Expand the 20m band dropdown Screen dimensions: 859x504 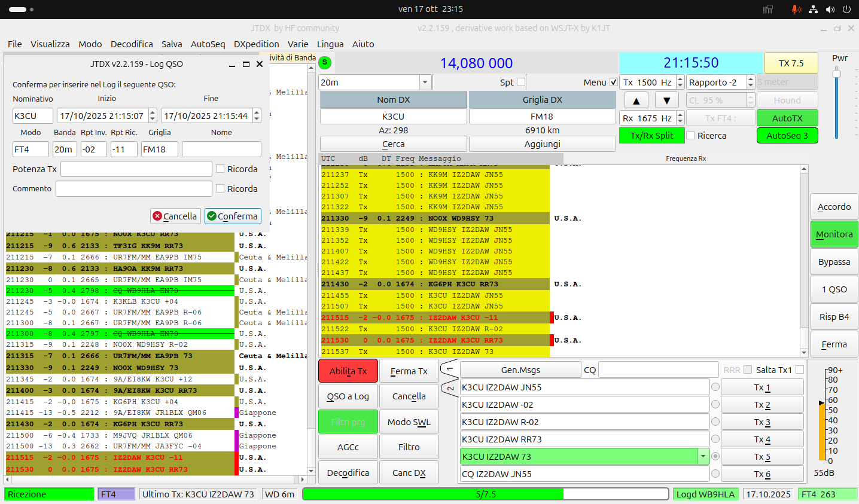click(x=425, y=83)
